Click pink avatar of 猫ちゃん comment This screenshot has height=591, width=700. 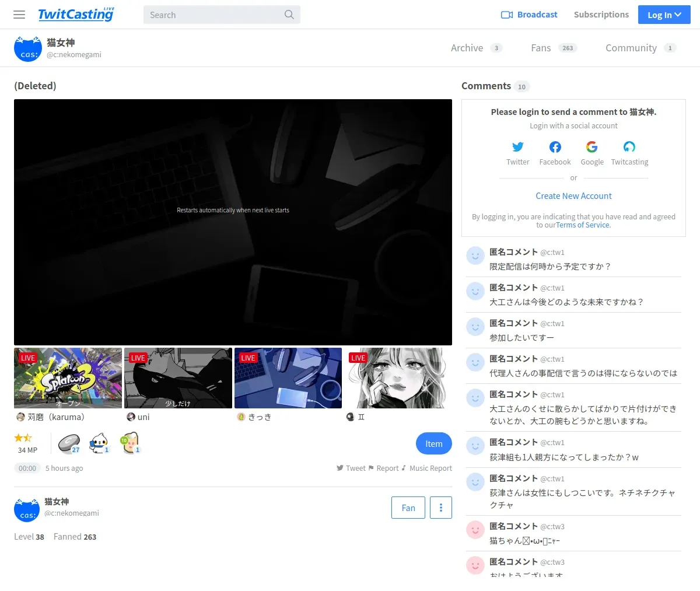tap(475, 529)
